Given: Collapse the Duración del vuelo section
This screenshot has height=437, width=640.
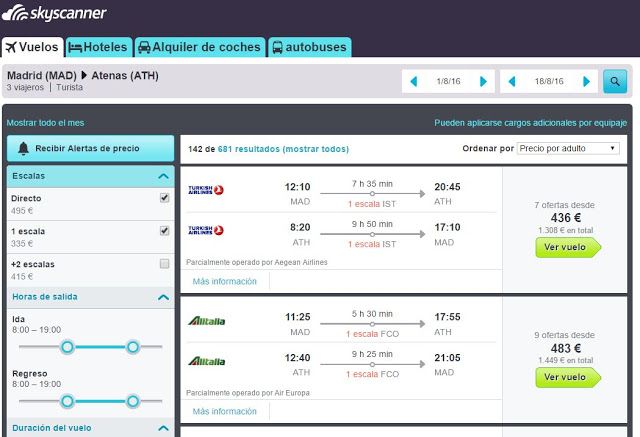Looking at the screenshot, I should [163, 428].
